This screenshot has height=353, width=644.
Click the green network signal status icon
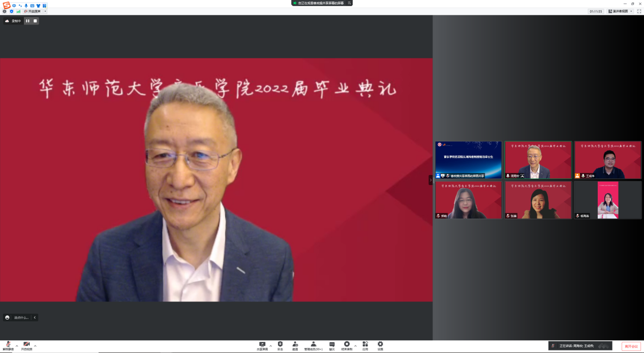click(x=18, y=11)
